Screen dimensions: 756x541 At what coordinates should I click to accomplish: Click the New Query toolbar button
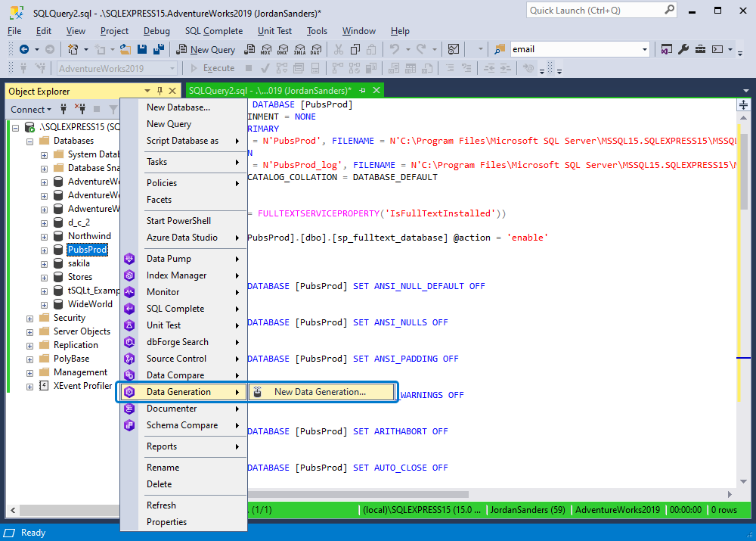point(206,49)
